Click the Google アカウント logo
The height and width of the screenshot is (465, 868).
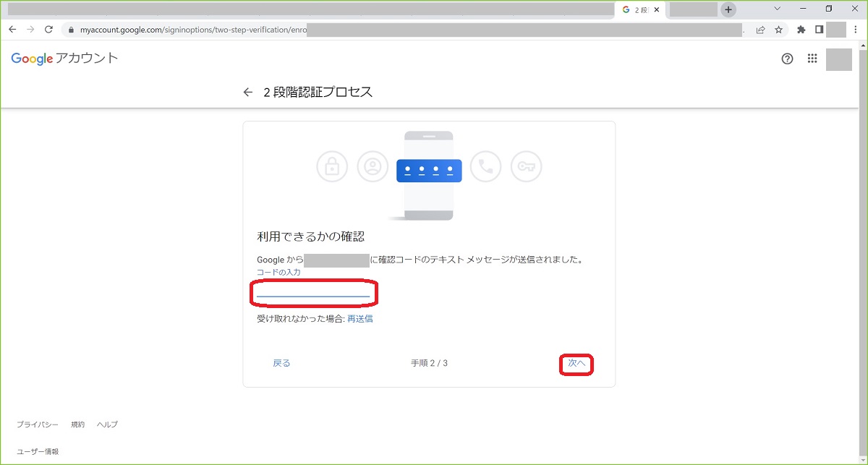pyautogui.click(x=64, y=59)
